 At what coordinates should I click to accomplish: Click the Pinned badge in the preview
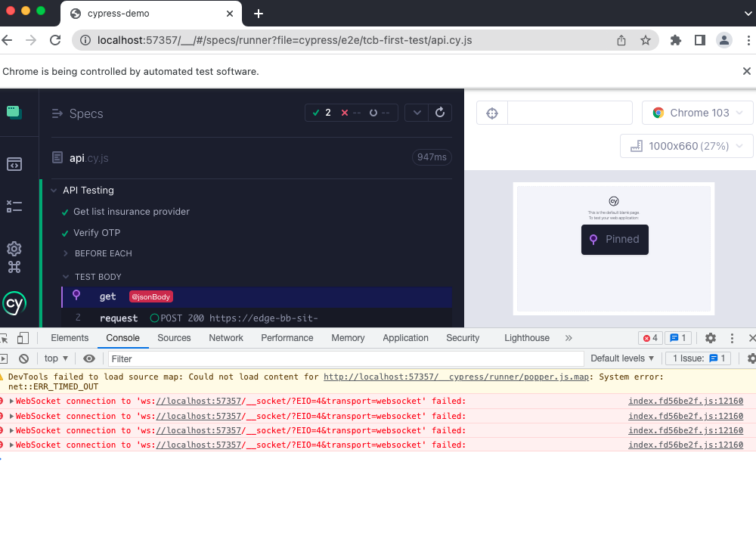[615, 240]
